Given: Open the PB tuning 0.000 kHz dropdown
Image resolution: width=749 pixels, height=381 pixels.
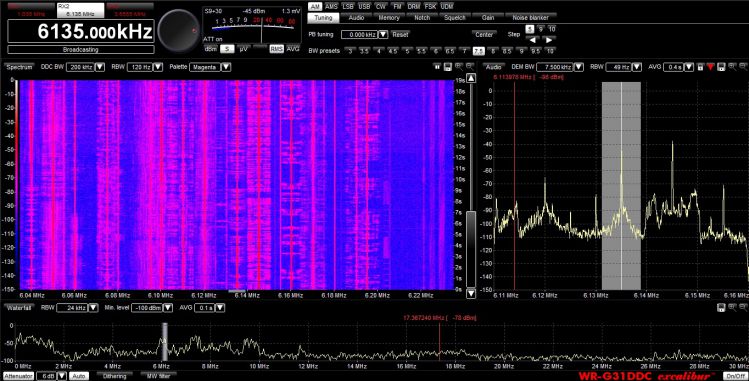Looking at the screenshot, I should coord(383,34).
